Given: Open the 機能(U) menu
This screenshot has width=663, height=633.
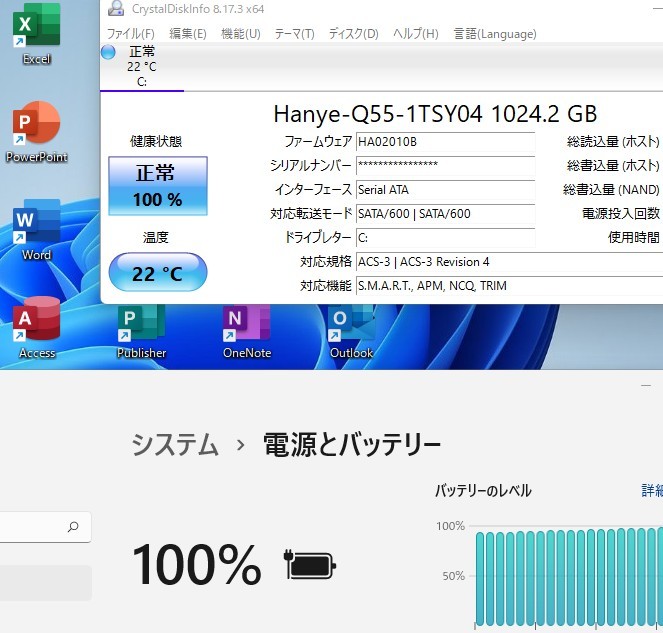Looking at the screenshot, I should click(241, 33).
